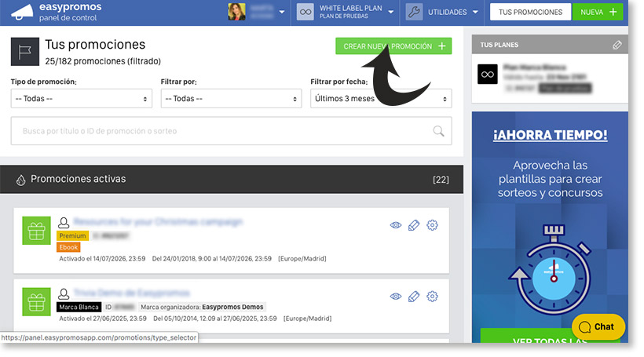This screenshot has width=644, height=357.
Task: Open the Chat widget
Action: (x=598, y=326)
